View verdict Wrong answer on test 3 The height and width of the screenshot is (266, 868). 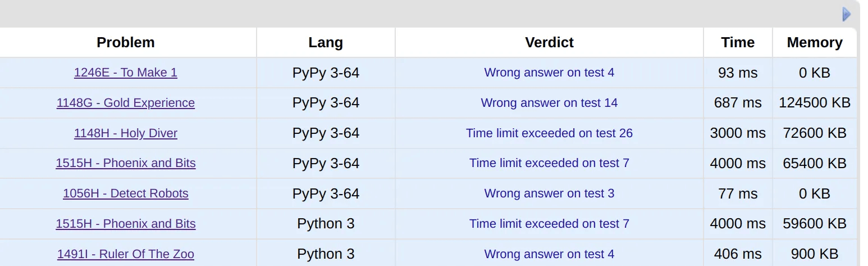pos(549,193)
